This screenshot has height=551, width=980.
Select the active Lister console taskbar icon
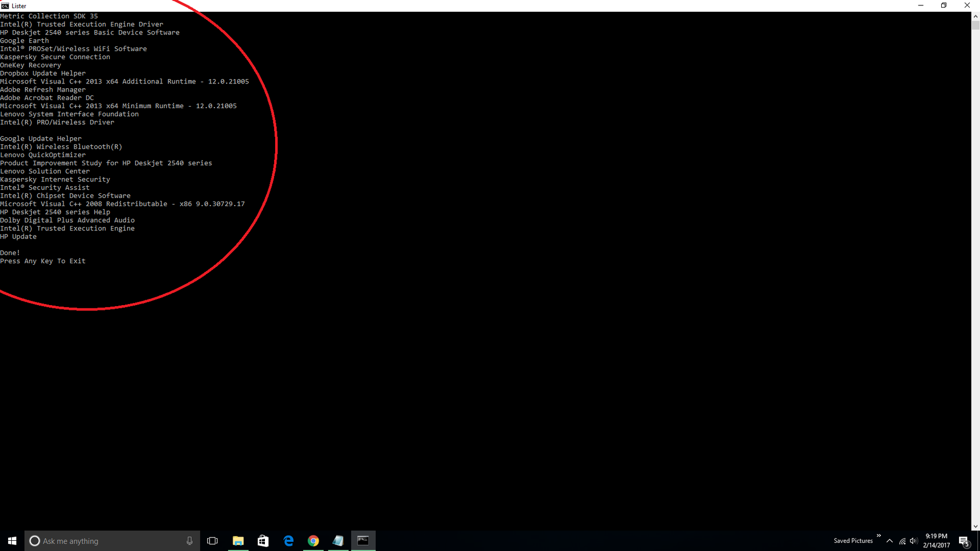coord(363,540)
